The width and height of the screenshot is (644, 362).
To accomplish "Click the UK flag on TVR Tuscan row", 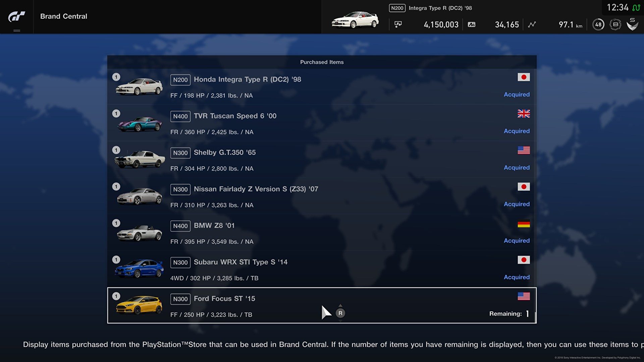I will 524,114.
